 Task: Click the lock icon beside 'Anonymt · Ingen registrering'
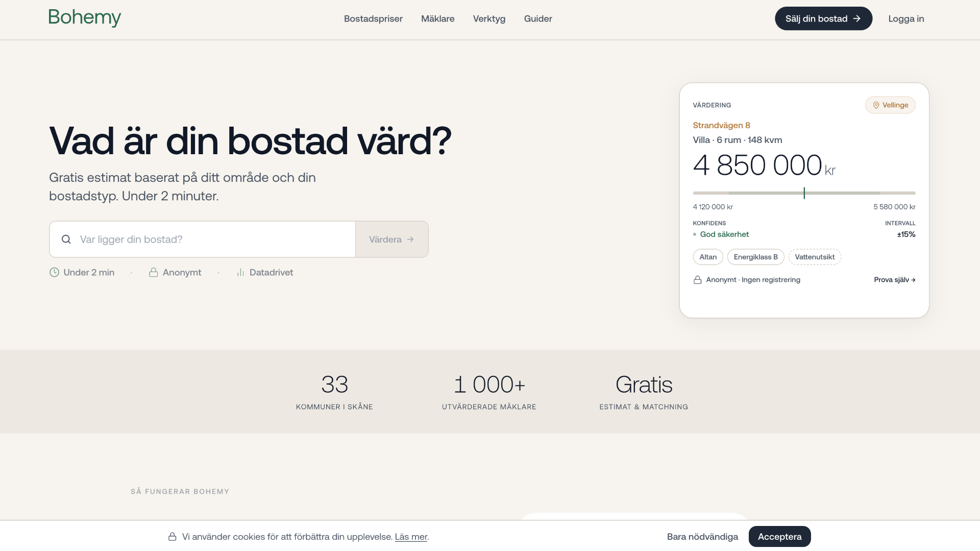(x=697, y=280)
